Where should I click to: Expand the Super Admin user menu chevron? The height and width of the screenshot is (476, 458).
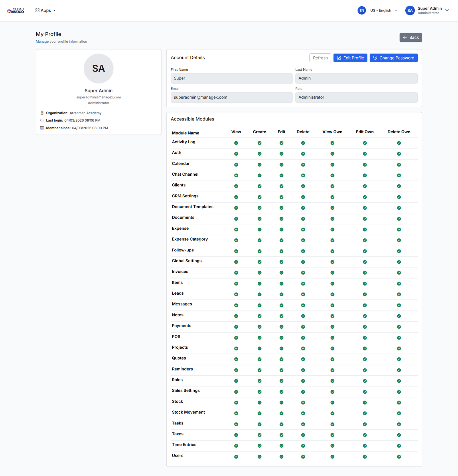447,11
